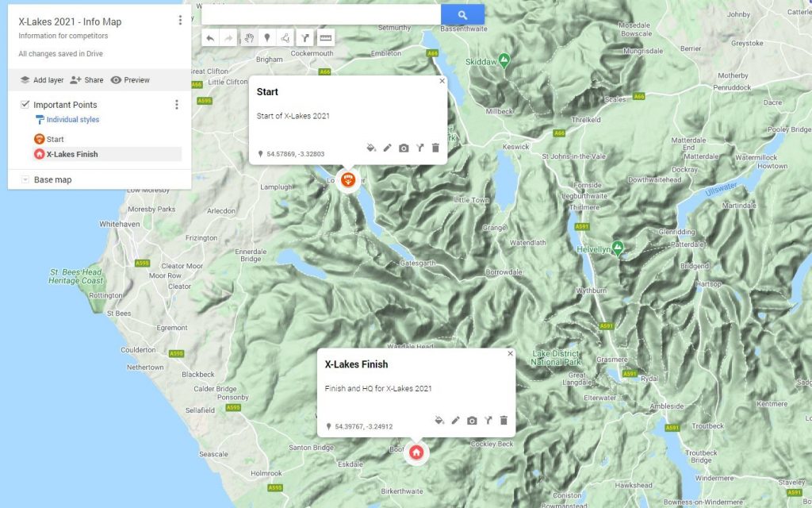Screen dimensions: 812x508
Task: Select the add directions tool
Action: (305, 38)
